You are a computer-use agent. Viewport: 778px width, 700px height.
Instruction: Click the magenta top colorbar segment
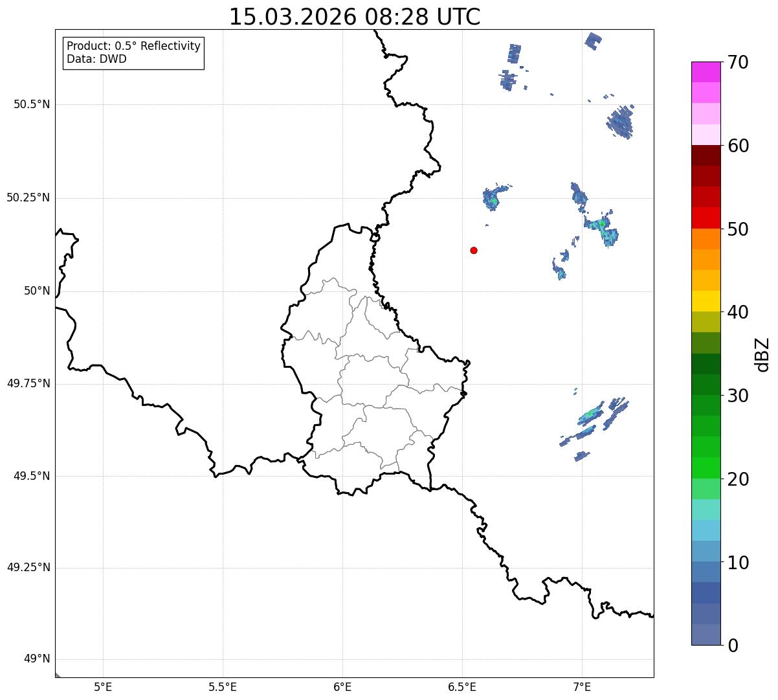coord(706,72)
